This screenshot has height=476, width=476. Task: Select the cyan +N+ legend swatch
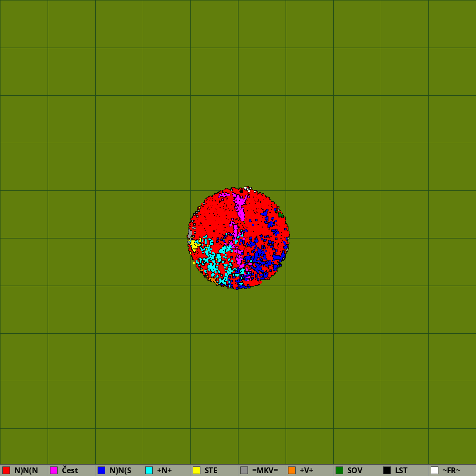149,470
